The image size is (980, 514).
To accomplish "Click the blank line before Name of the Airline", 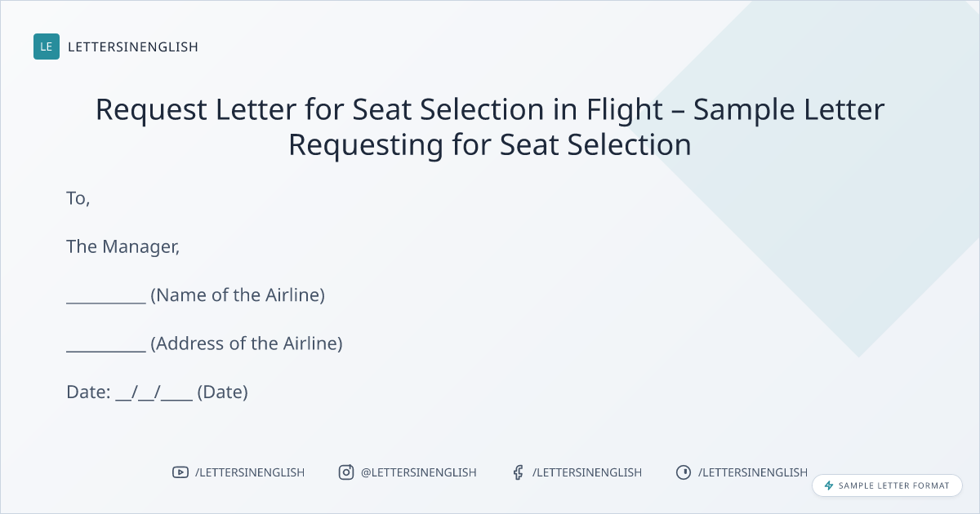I will pos(106,295).
